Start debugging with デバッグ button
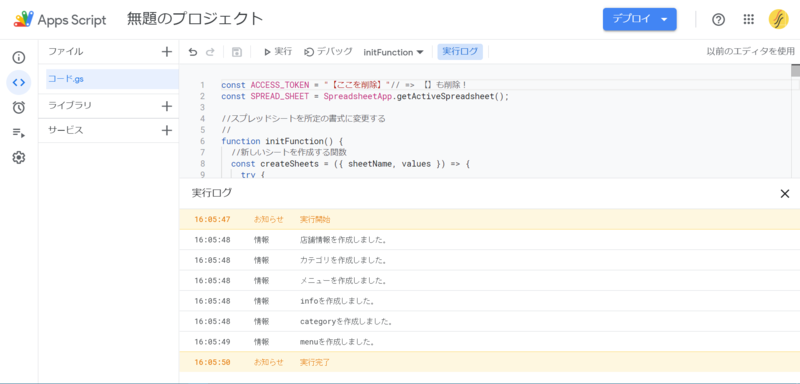Image resolution: width=800 pixels, height=384 pixels. click(x=328, y=52)
